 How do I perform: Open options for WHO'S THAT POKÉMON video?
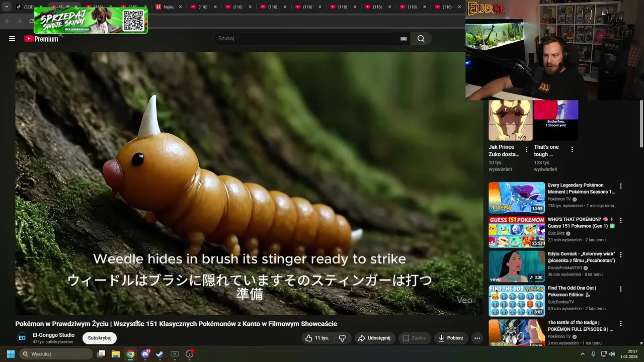point(620,220)
